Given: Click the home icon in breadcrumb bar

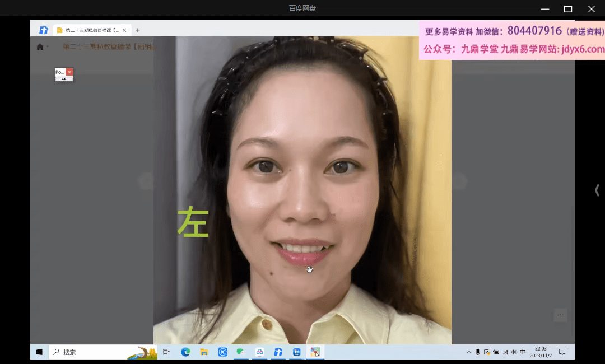Looking at the screenshot, I should click(x=40, y=47).
